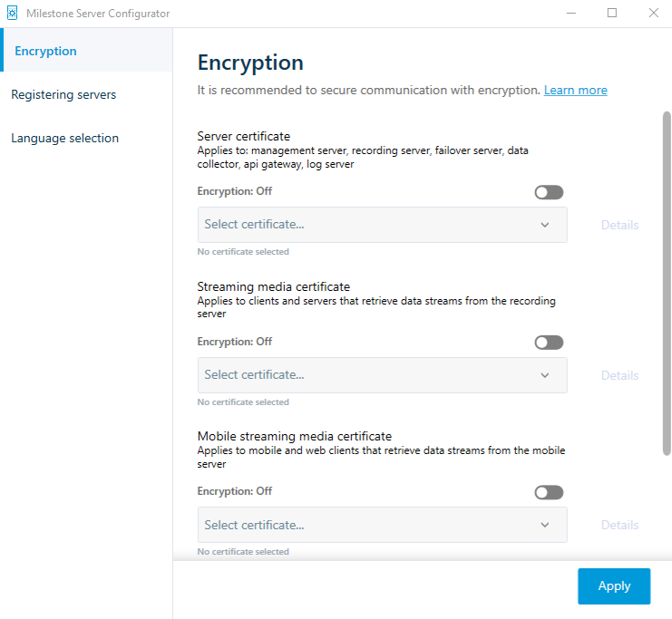Image resolution: width=672 pixels, height=619 pixels.
Task: Go to Language selection page
Action: (x=64, y=139)
